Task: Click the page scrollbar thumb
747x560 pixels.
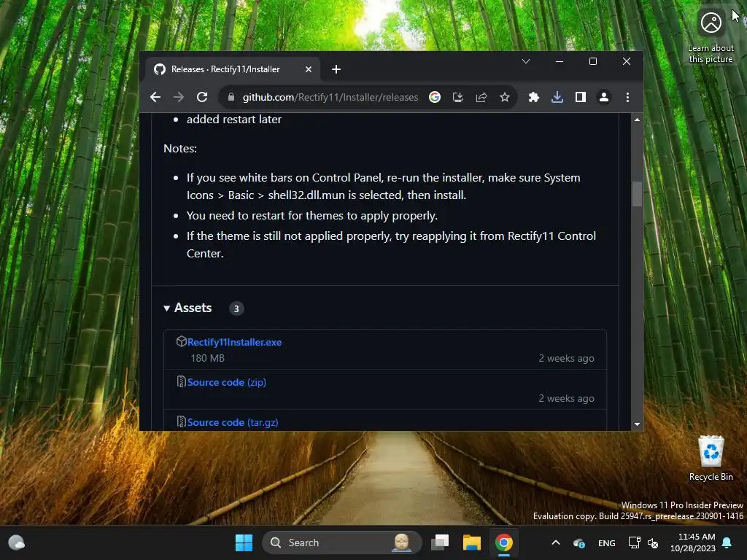Action: point(637,194)
